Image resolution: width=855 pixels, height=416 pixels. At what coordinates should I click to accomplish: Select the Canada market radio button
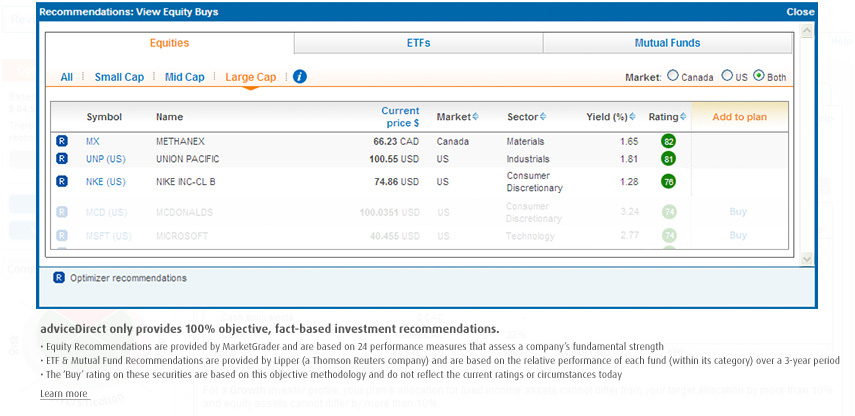(672, 76)
